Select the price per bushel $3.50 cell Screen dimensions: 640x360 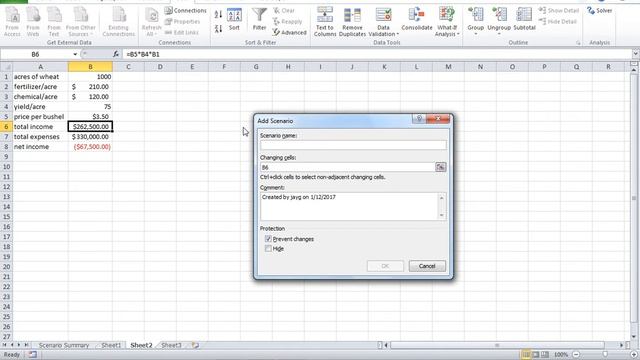point(90,117)
